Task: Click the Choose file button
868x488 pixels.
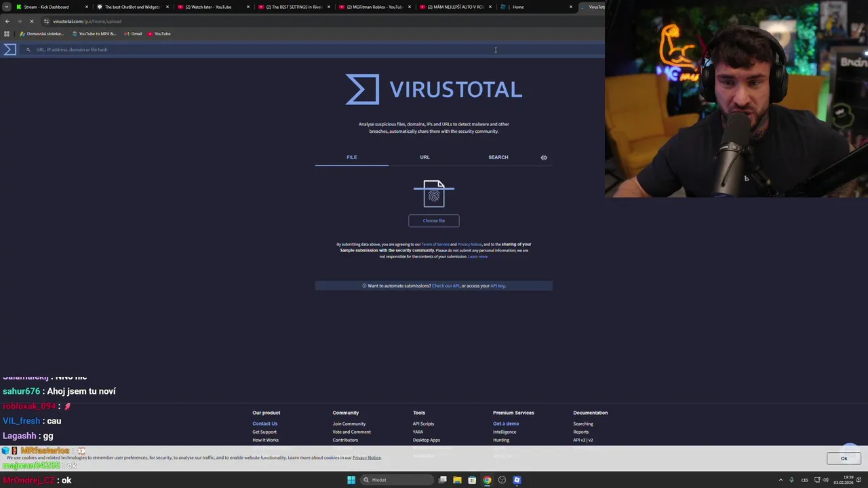Action: (434, 220)
